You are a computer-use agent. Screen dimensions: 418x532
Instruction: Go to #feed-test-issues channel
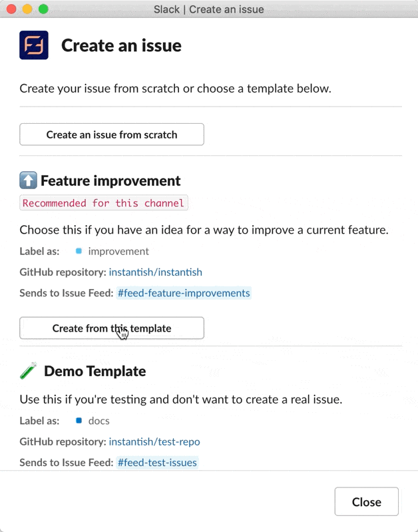(157, 463)
